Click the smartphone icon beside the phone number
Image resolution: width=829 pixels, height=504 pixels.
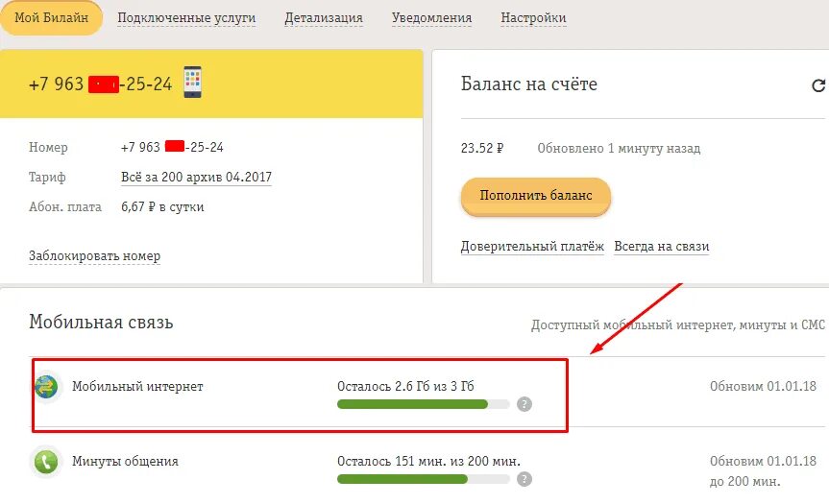coord(192,82)
